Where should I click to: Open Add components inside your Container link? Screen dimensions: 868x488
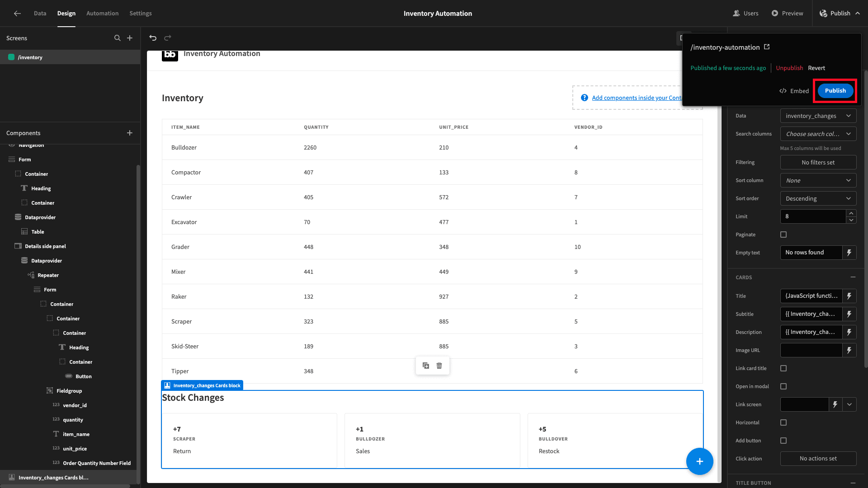(637, 98)
